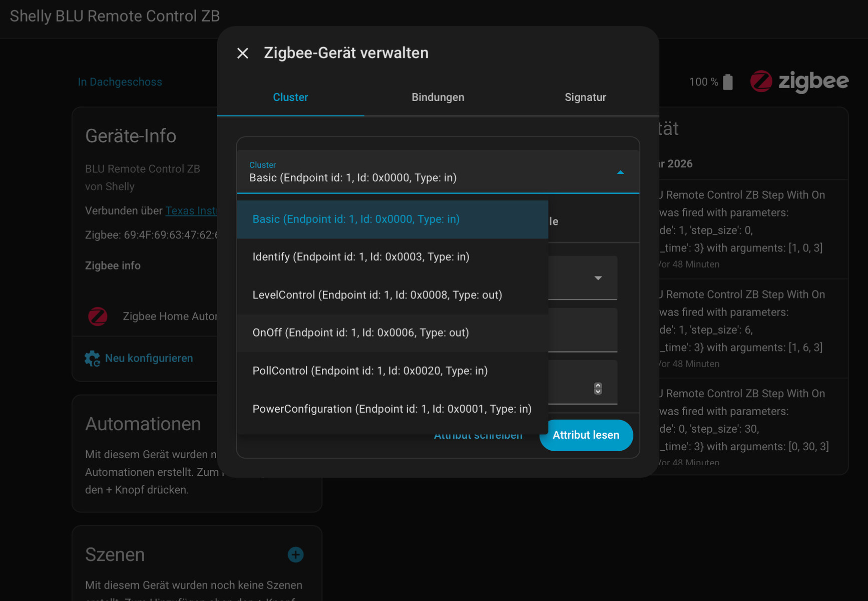The image size is (868, 601).
Task: Open the Signatur tab
Action: pyautogui.click(x=585, y=97)
